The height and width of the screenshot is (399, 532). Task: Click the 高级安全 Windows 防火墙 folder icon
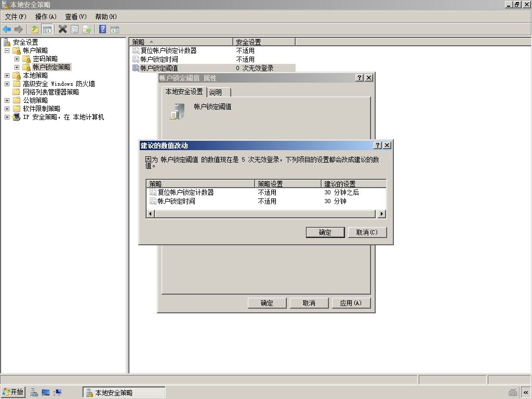point(17,84)
